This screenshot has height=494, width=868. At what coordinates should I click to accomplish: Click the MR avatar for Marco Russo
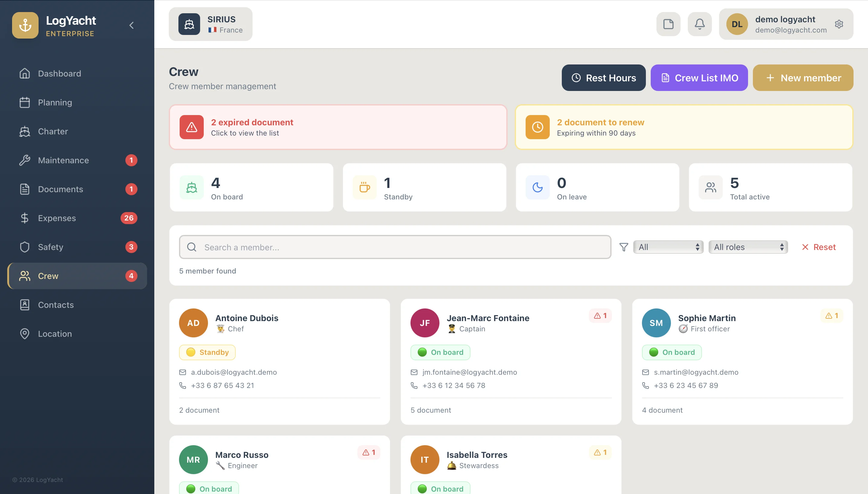(x=193, y=460)
